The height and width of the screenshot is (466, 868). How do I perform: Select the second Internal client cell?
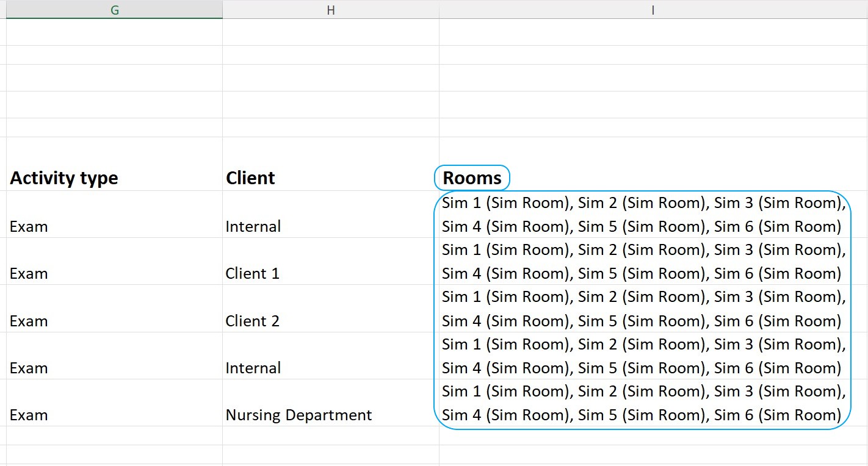click(331, 356)
